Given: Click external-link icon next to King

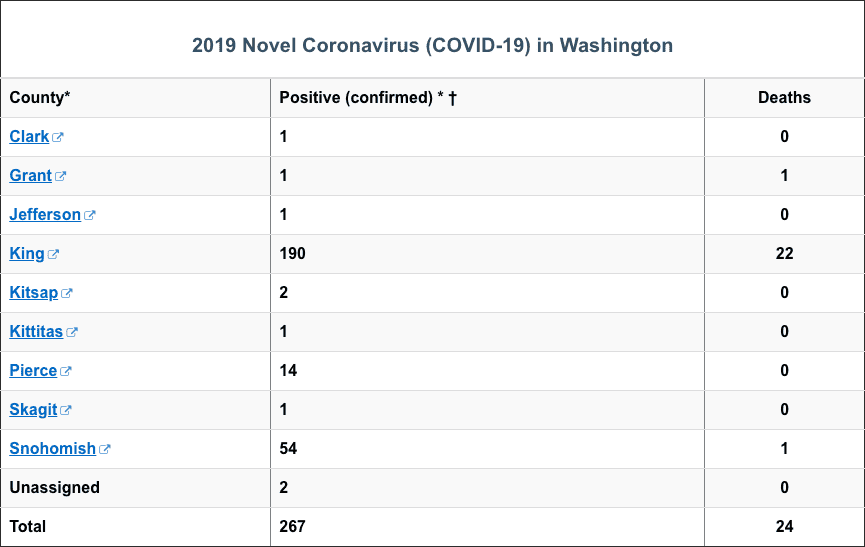Looking at the screenshot, I should click(53, 254).
